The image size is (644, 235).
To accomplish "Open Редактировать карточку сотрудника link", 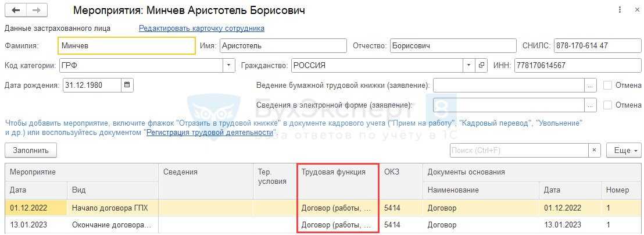I will (201, 28).
